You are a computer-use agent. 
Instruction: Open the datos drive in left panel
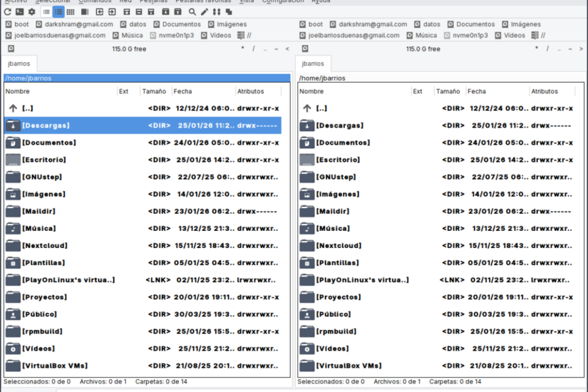coord(133,24)
